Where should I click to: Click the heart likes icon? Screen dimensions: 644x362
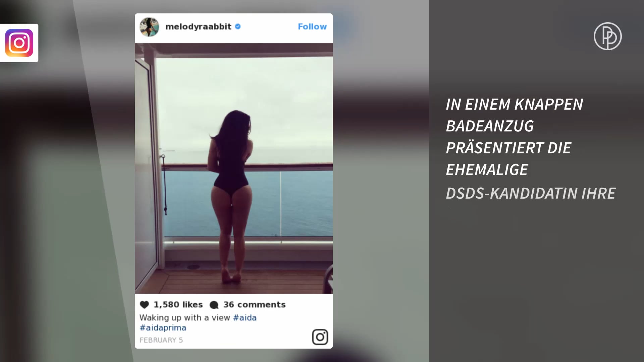coord(144,305)
